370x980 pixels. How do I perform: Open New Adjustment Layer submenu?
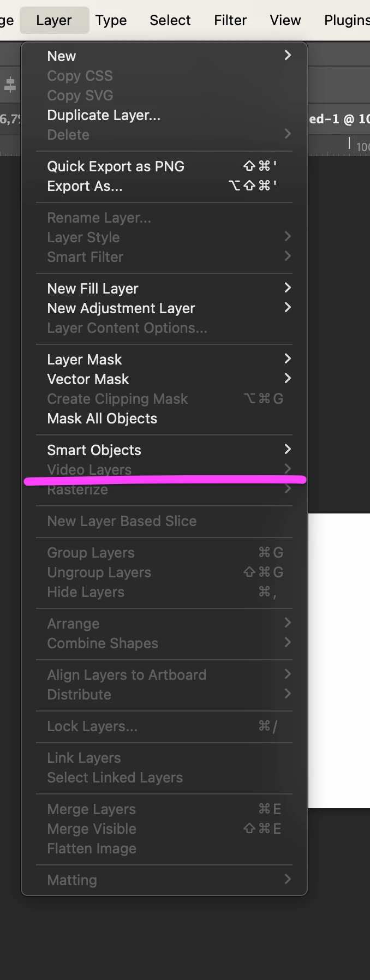[164, 308]
